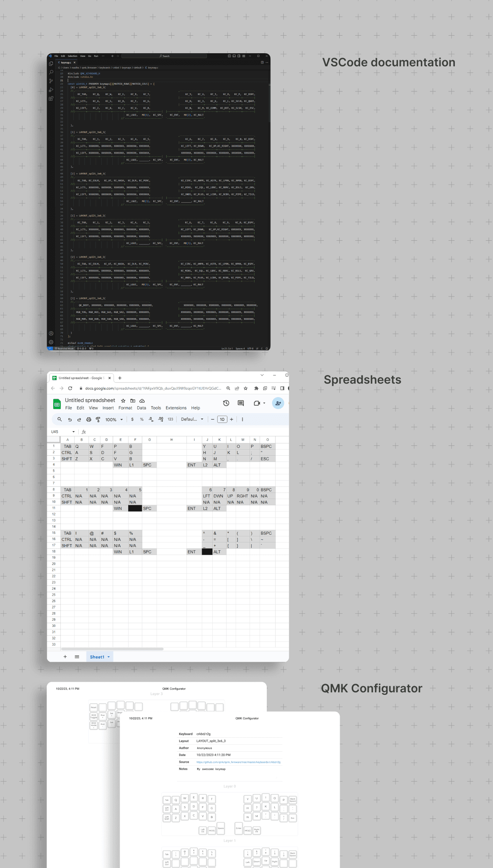
Task: Open VSCode overflow menu in menu bar
Action: 103,56
